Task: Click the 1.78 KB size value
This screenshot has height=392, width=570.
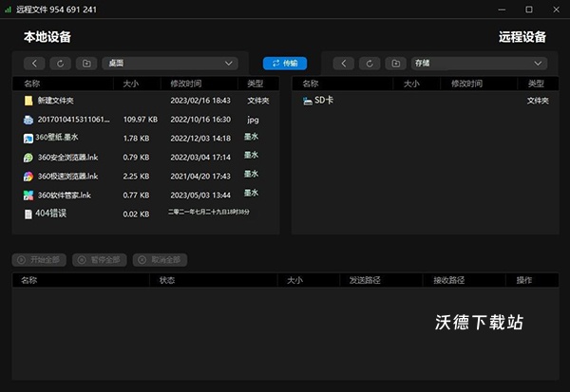Action: click(136, 138)
